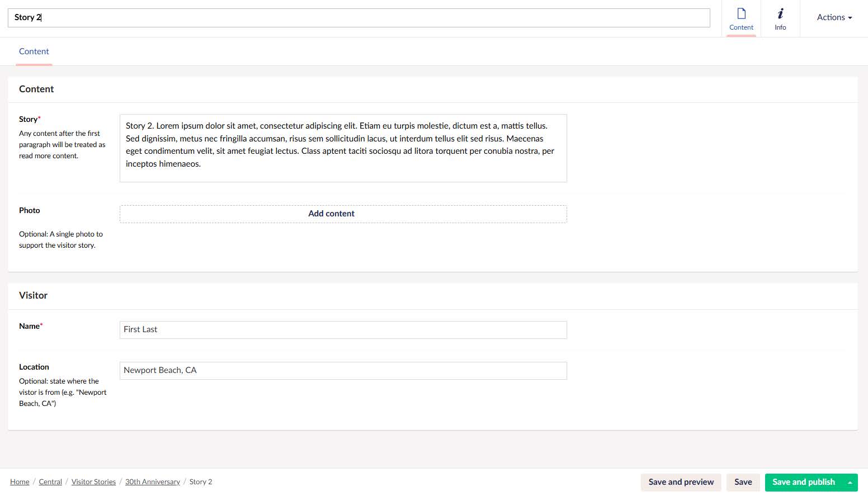
Task: Expand the Actions dropdown menu
Action: click(834, 17)
